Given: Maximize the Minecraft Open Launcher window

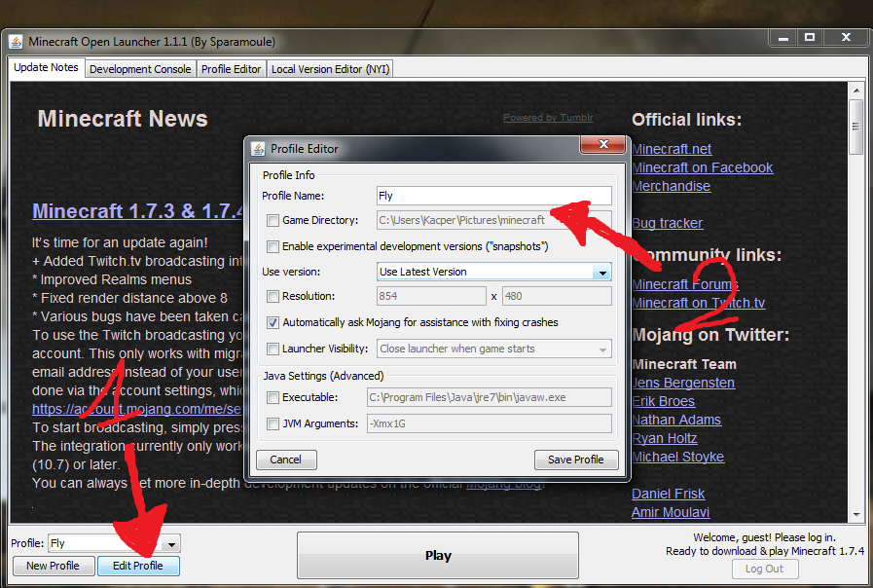Looking at the screenshot, I should (810, 37).
